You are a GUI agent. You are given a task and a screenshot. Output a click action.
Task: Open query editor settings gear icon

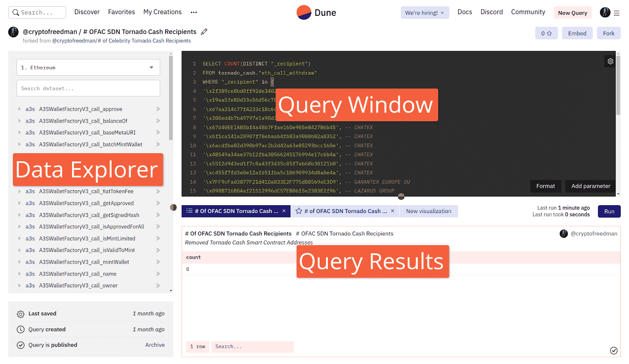pos(610,61)
